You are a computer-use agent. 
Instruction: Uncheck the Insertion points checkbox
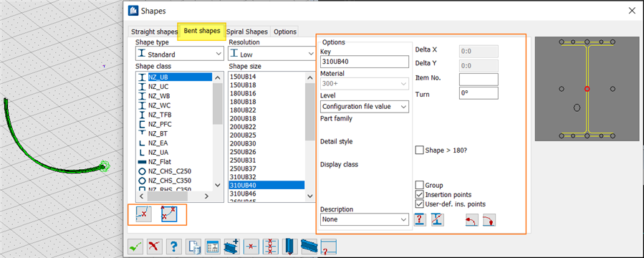419,194
